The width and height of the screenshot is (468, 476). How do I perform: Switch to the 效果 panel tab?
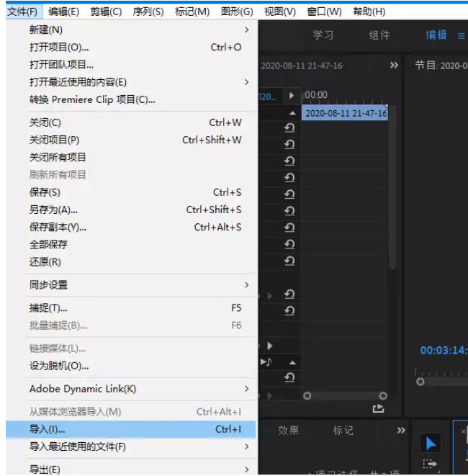[289, 431]
